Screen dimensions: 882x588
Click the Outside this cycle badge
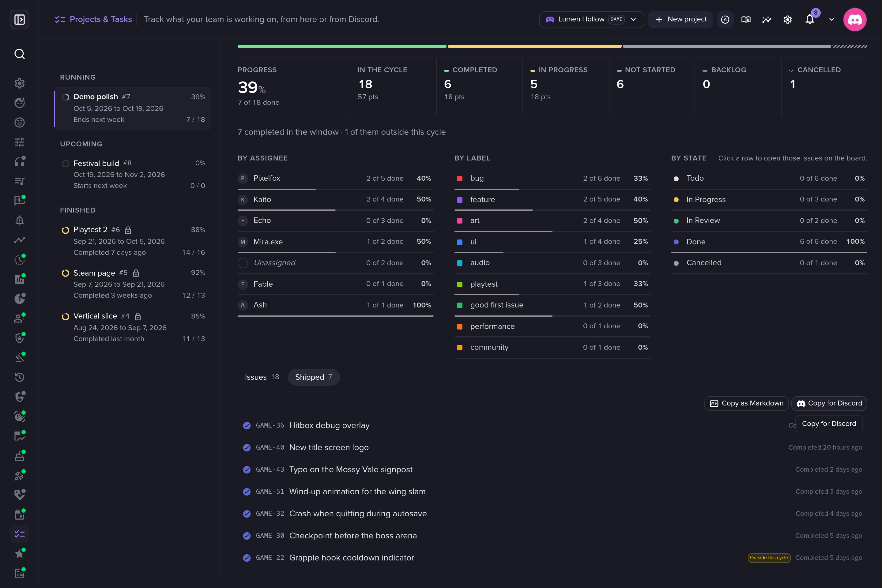pos(769,558)
